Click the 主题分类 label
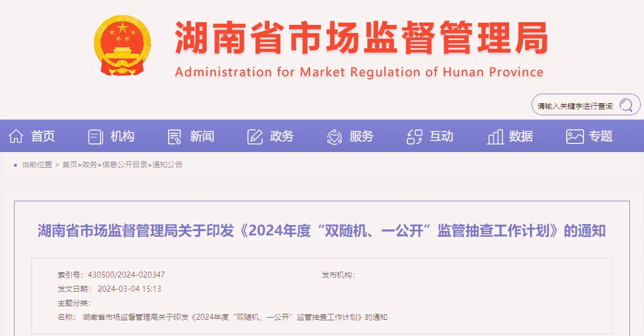 point(74,303)
